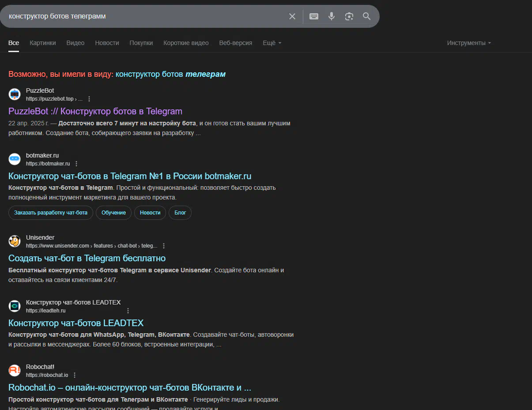Click the Новости sitelink chip under botmaker.ru
Viewport: 532px width, 410px height.
coord(150,213)
